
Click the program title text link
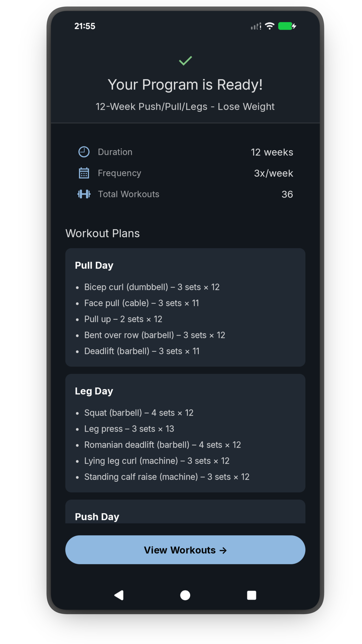pyautogui.click(x=185, y=106)
